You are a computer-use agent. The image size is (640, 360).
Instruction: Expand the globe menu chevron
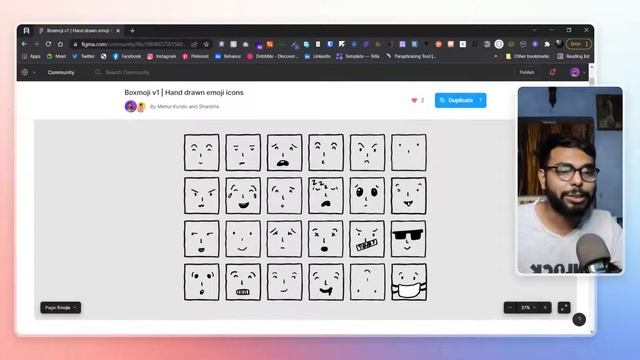pyautogui.click(x=34, y=73)
